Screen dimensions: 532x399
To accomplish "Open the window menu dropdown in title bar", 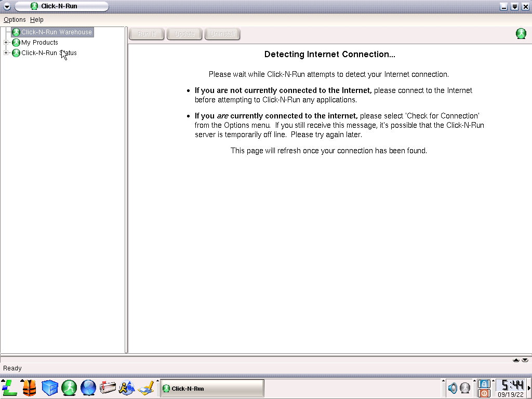I will point(7,6).
